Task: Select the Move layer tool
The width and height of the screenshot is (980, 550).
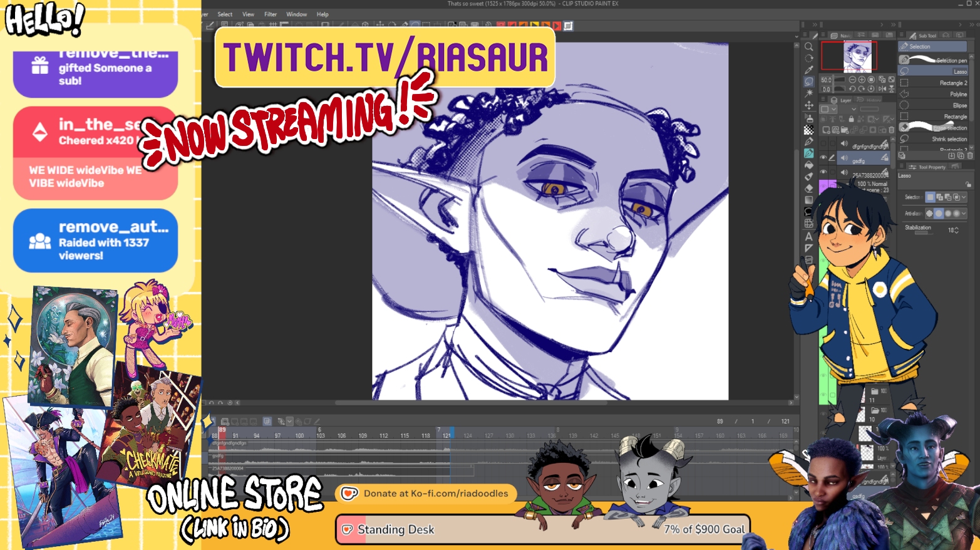Action: point(809,105)
